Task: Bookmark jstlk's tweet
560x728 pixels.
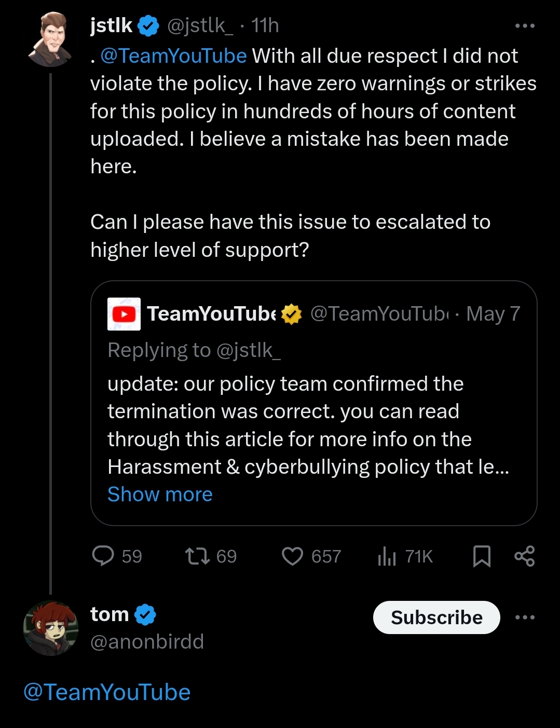Action: pyautogui.click(x=482, y=556)
